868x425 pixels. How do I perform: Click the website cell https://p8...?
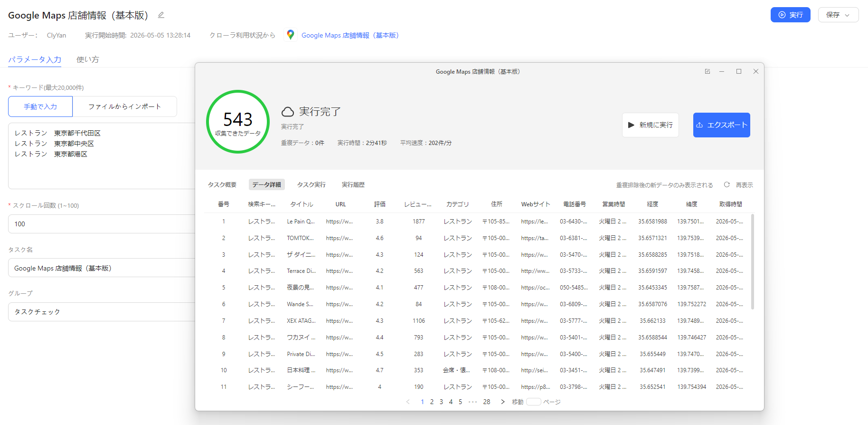pos(536,387)
